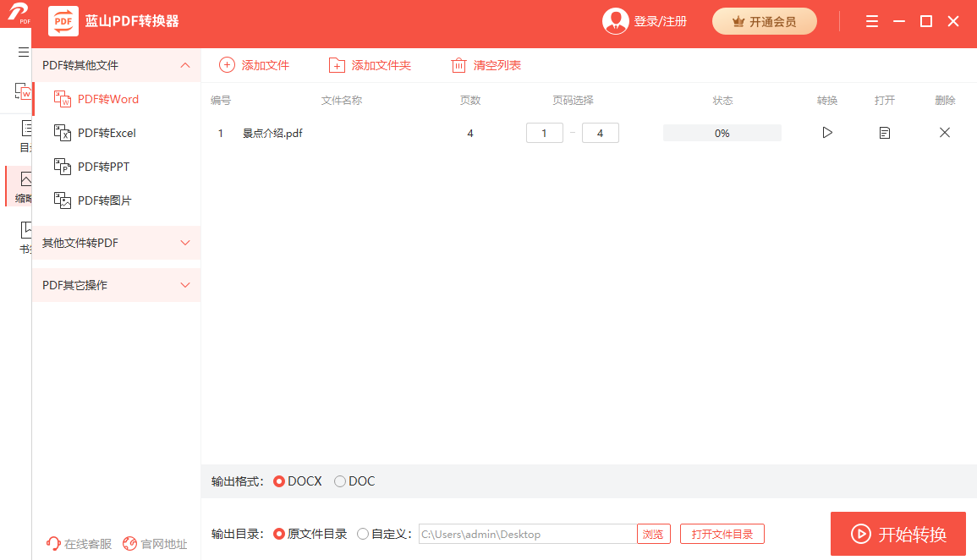Click the PDF转图片 icon

(x=63, y=200)
